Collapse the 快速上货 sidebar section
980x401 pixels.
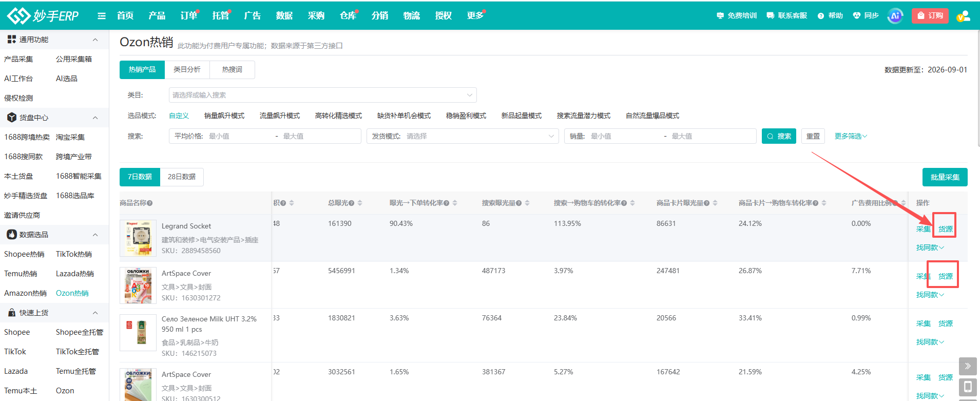(x=95, y=313)
